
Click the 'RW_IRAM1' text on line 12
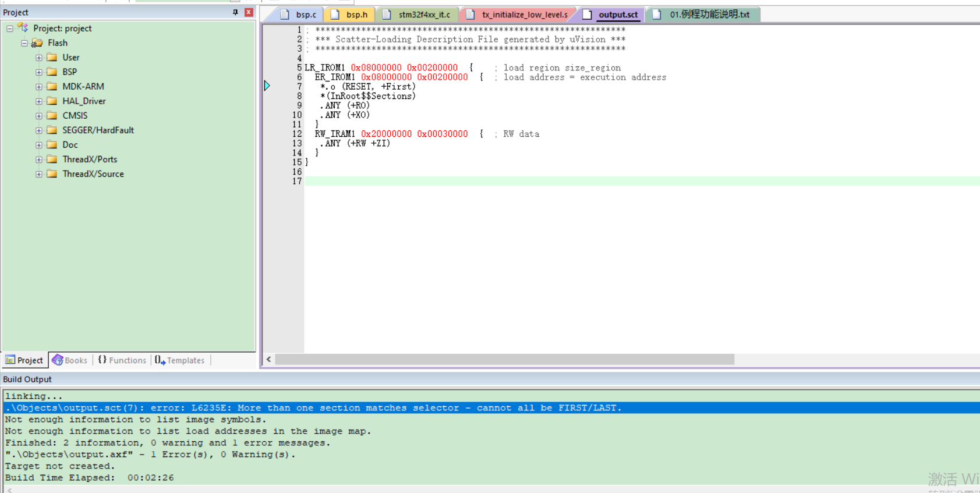point(335,134)
